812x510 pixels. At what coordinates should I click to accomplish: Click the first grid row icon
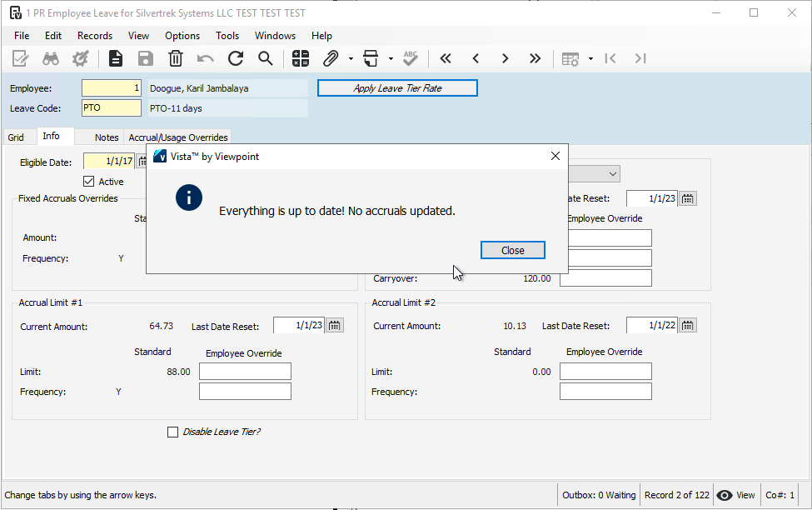pos(610,58)
